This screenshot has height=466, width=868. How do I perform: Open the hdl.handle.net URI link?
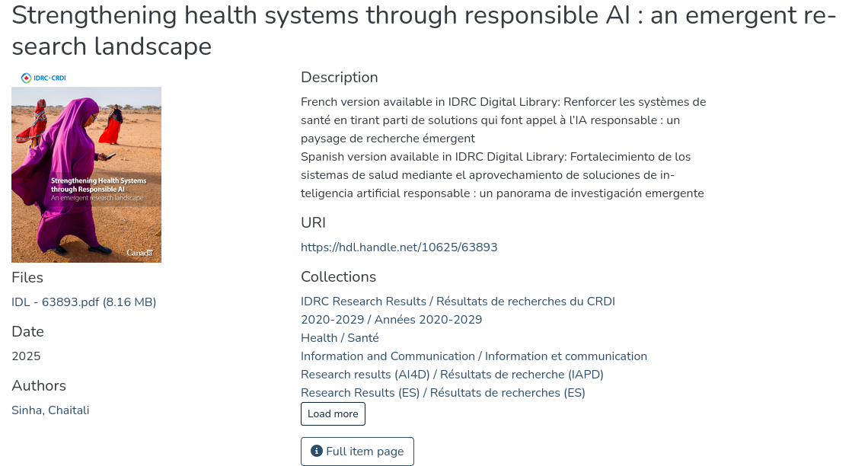[399, 247]
